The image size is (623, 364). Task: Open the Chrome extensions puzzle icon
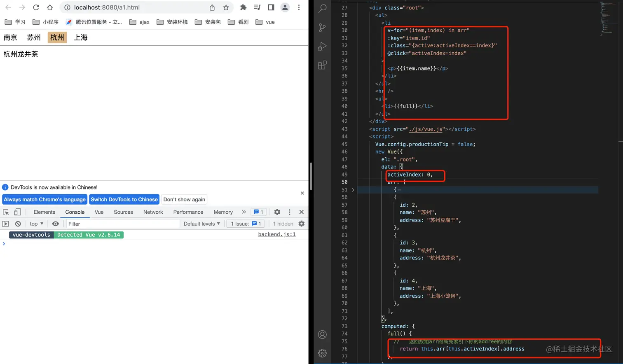click(x=244, y=7)
